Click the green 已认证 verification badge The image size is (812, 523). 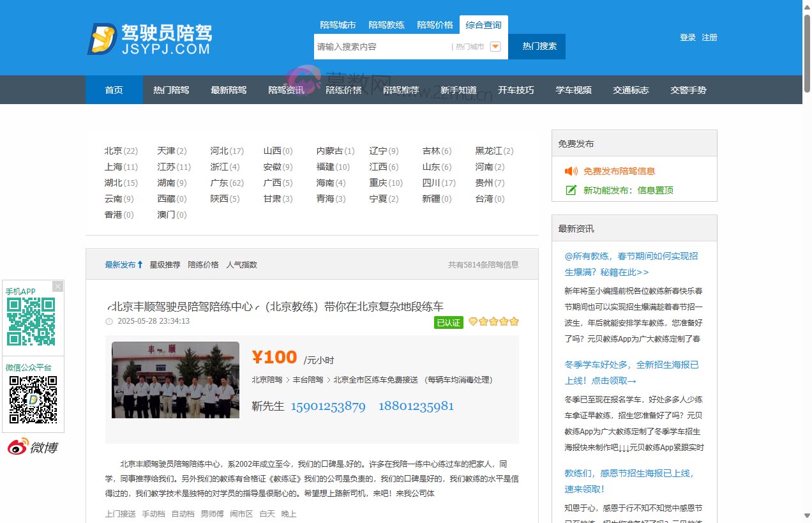tap(448, 322)
